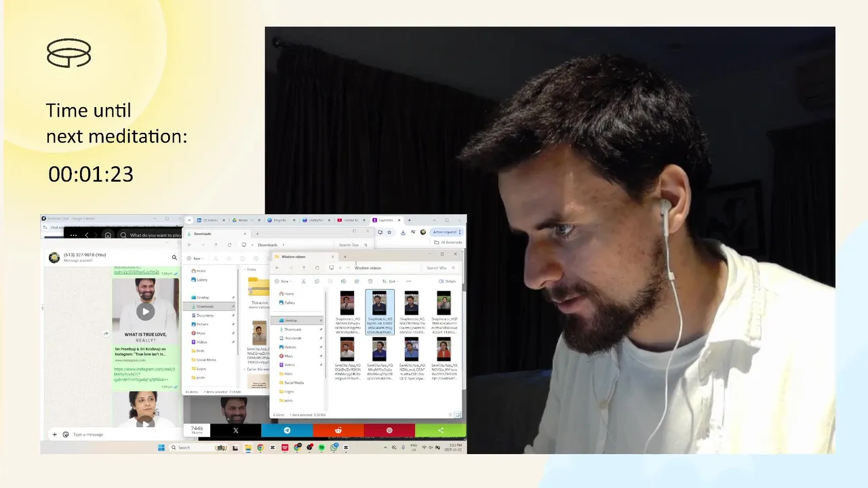Add a new tab in Wisdom videos window
Viewport: 868px width, 488px height.
click(x=344, y=257)
